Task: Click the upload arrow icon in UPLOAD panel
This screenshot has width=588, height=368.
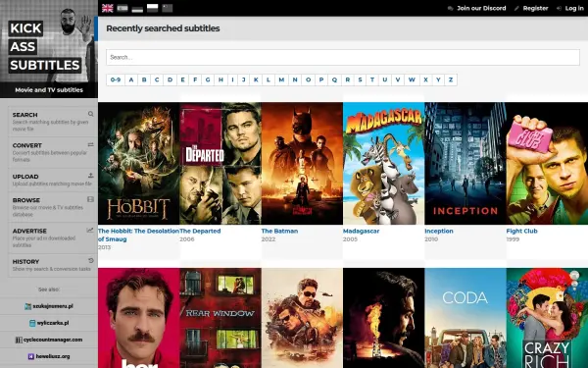Action: tap(91, 176)
